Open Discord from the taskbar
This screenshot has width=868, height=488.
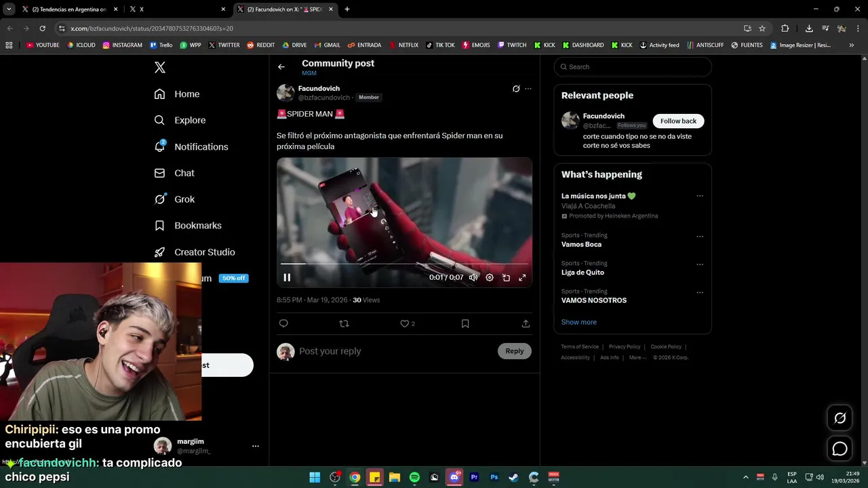[454, 477]
